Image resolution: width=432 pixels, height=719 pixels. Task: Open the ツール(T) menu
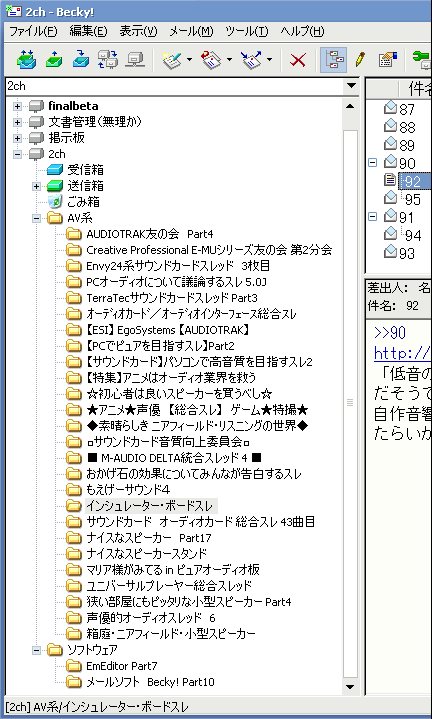(x=247, y=31)
